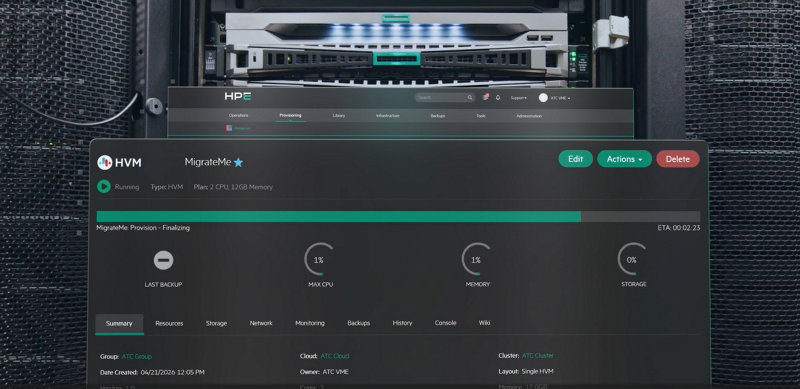Click the Instances sub-menu icon
This screenshot has height=389, width=800.
(229, 128)
